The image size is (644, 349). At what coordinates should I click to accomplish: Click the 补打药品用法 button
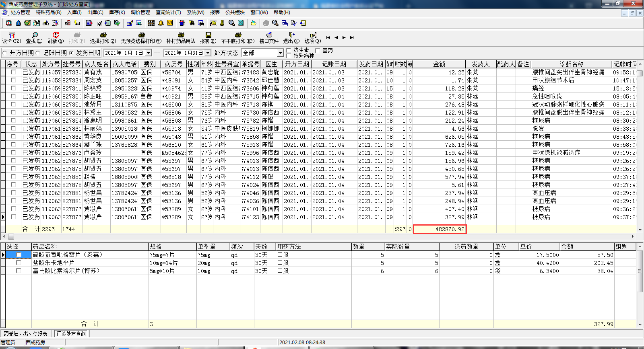[x=181, y=38]
